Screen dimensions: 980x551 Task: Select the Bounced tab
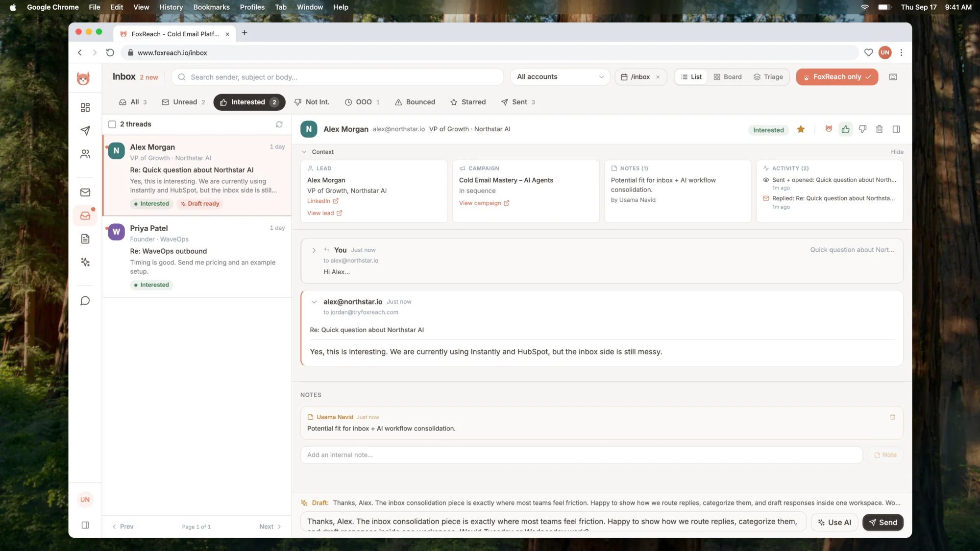415,102
